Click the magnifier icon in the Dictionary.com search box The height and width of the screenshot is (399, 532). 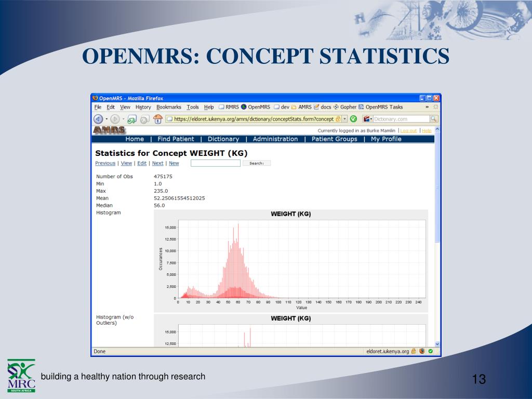pos(433,119)
